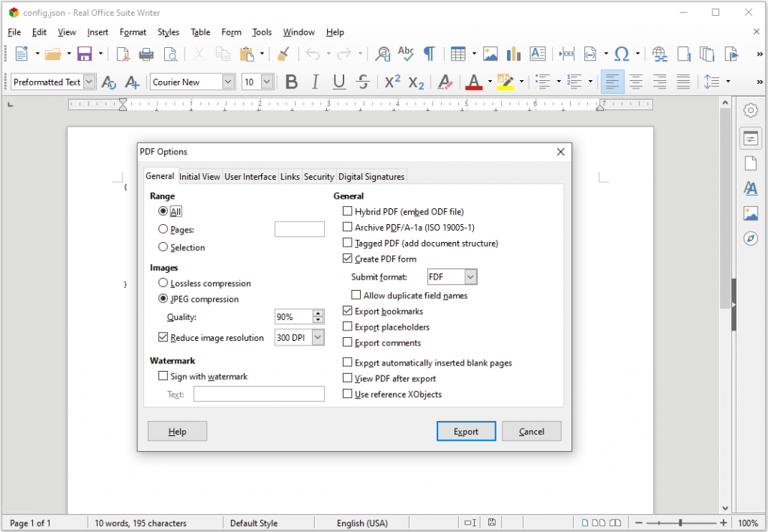Screen dimensions: 768x532
Task: Click the zoom slider in status bar
Action: tap(680, 523)
